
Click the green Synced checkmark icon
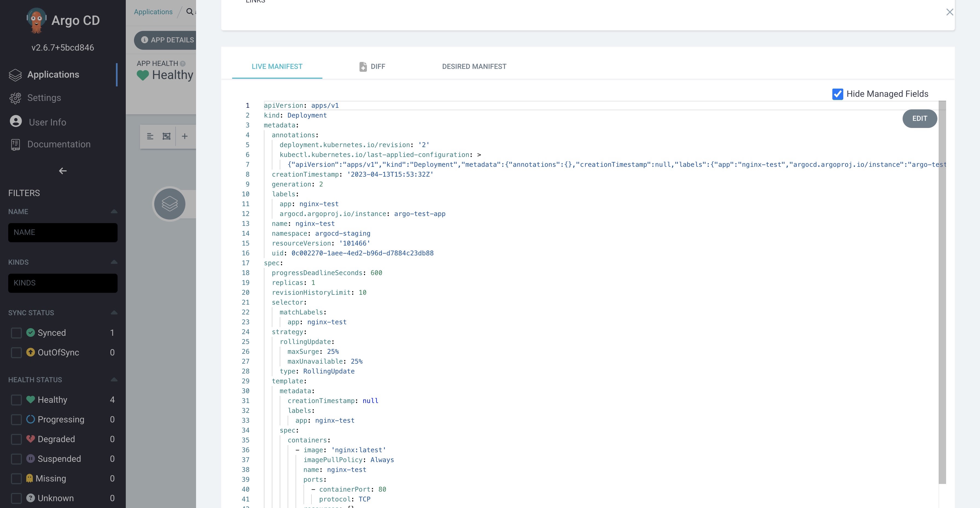pyautogui.click(x=30, y=332)
